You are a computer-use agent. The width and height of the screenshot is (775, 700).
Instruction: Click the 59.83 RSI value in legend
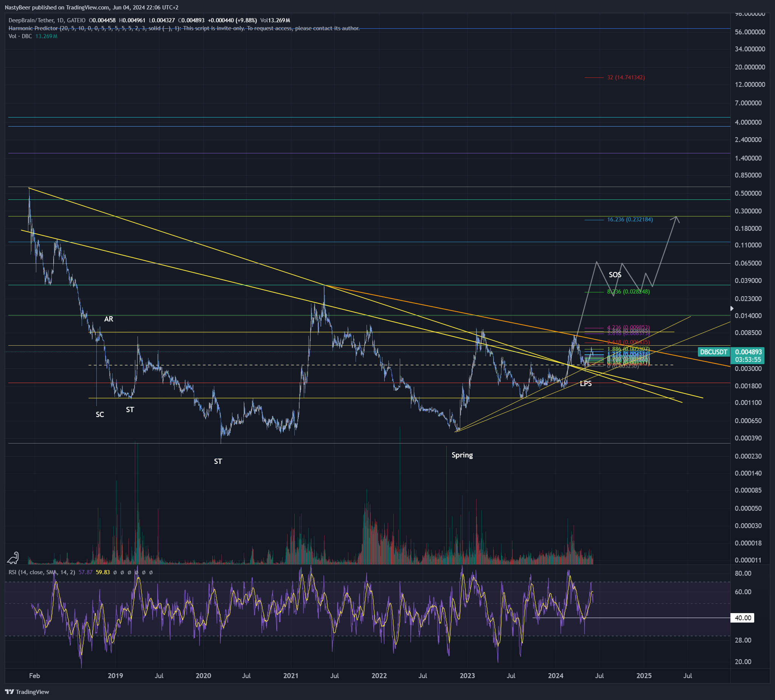(103, 572)
